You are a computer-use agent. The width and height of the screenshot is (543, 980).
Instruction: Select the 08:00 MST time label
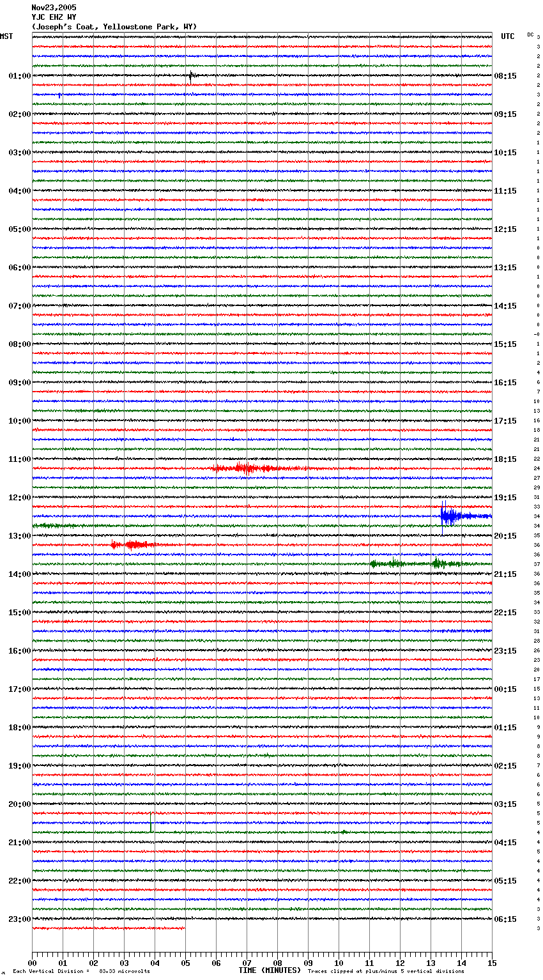pos(20,344)
